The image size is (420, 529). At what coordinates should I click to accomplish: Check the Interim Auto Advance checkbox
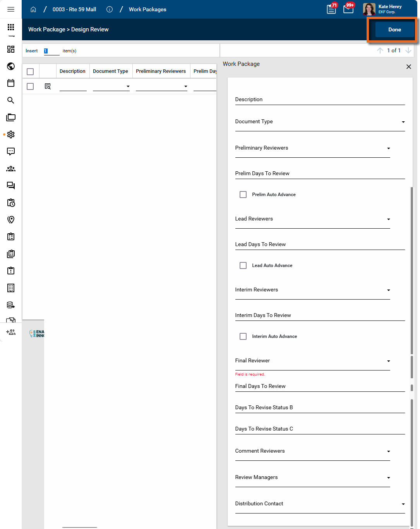coord(243,336)
